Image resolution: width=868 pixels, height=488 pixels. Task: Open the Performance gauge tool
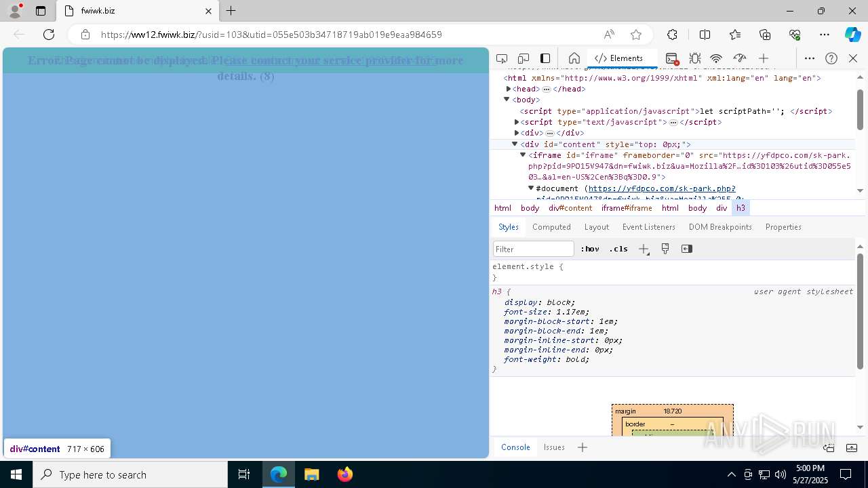click(739, 58)
